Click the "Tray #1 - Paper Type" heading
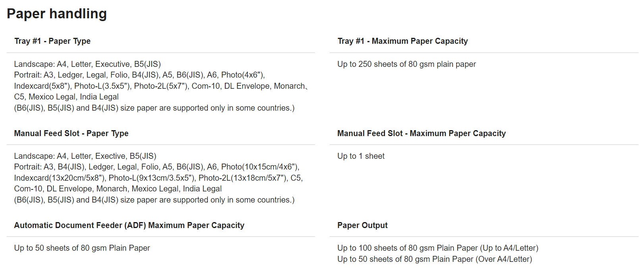Viewport: 644px width, 273px height. pos(52,41)
